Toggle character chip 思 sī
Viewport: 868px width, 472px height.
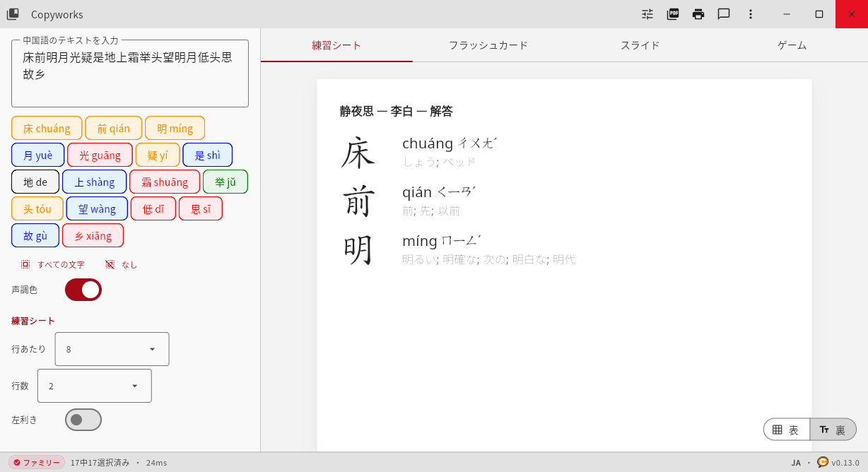pos(201,208)
